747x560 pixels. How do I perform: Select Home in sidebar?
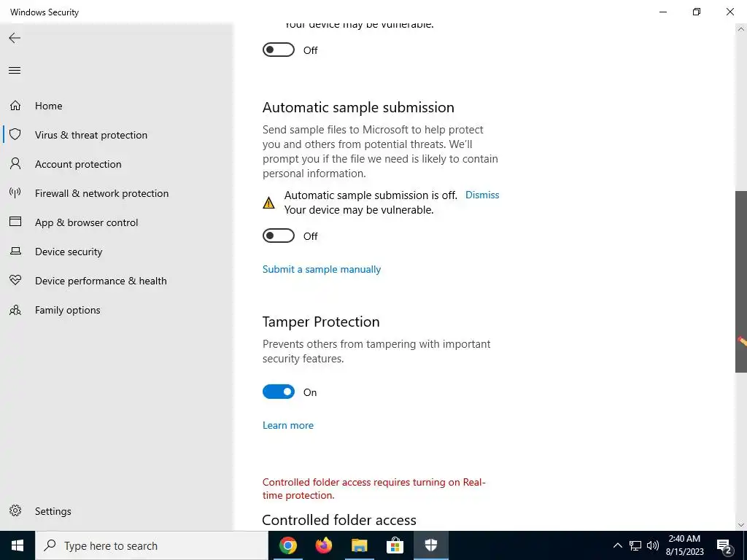click(x=49, y=106)
